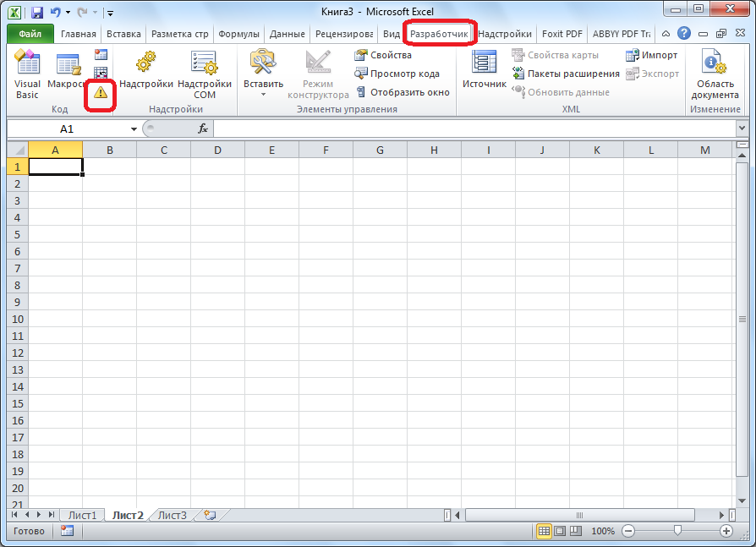Undo the last action
Viewport: 756px width, 547px height.
(x=56, y=12)
